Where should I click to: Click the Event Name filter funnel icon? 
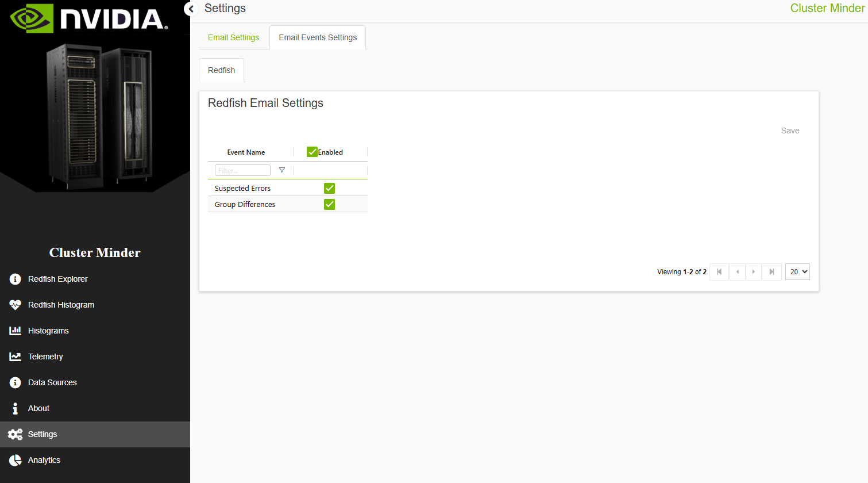281,170
